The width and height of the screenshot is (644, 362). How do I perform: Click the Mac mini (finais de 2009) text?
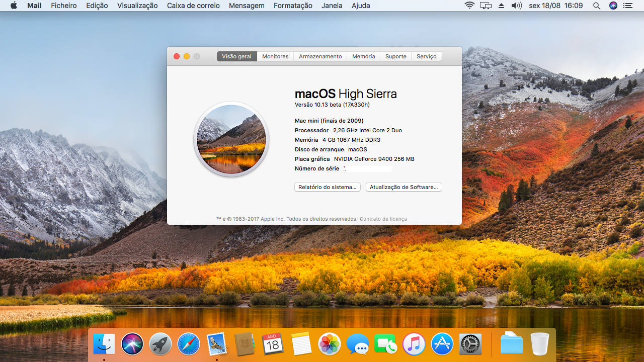tap(329, 121)
